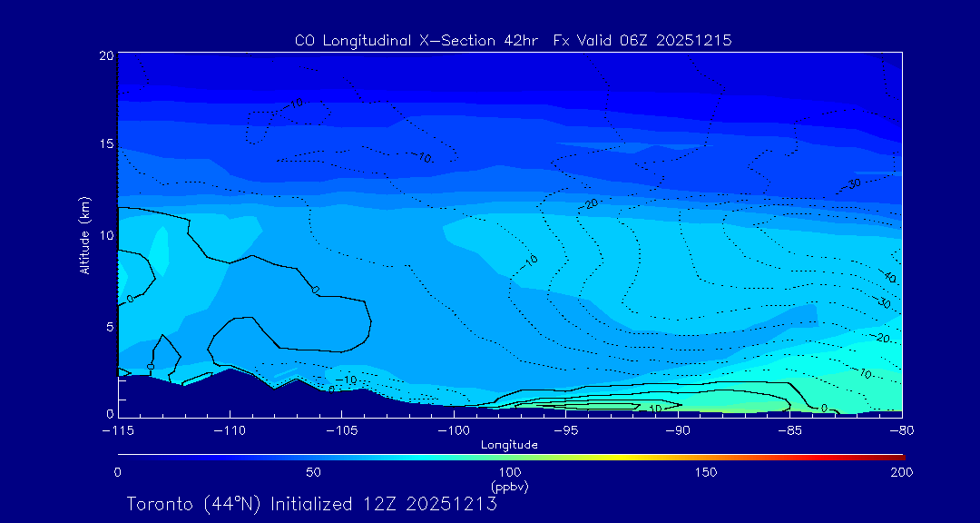Select the 'Altitude (km)' axis label
Image resolution: width=980 pixels, height=523 pixels.
point(84,235)
